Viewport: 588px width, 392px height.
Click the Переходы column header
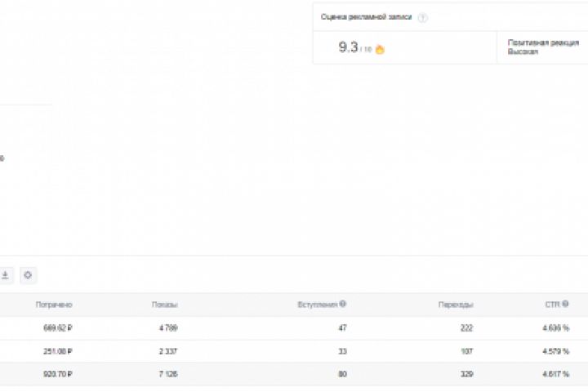[456, 305]
